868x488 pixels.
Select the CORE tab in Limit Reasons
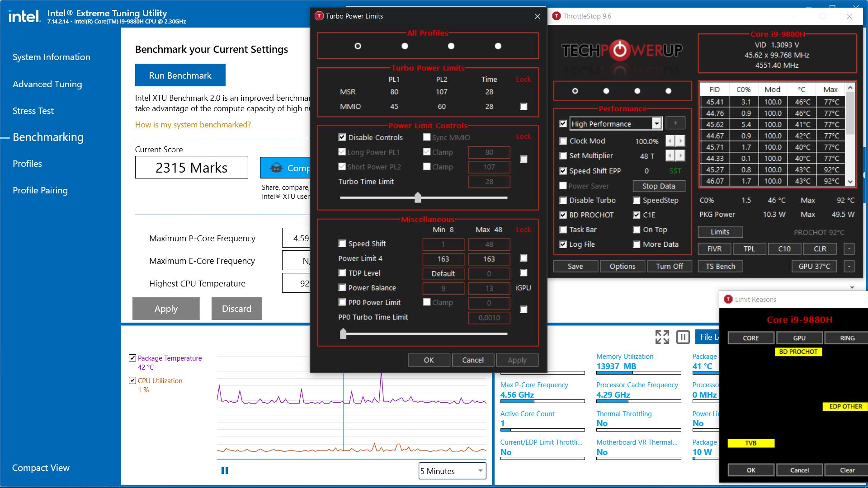coord(751,338)
